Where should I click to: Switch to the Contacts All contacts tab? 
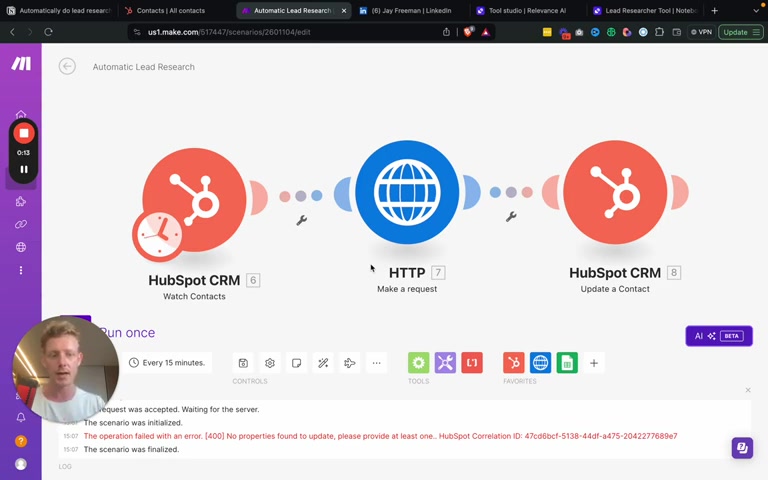tap(170, 10)
